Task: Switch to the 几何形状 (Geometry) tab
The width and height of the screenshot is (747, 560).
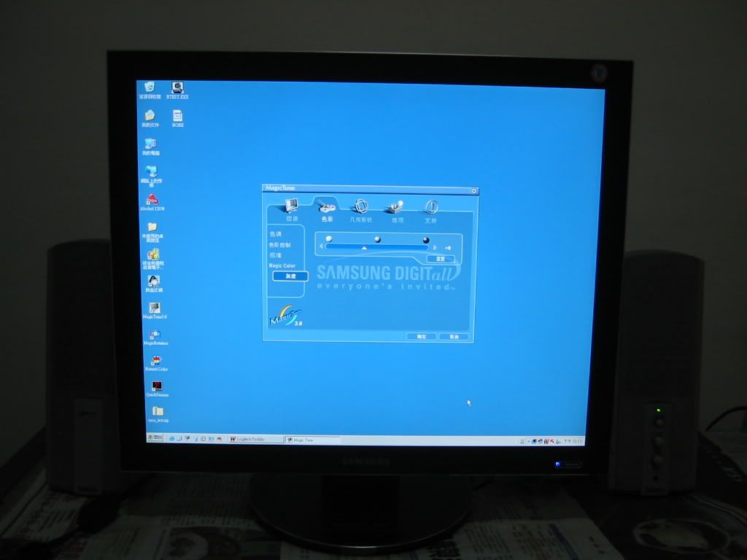Action: (360, 211)
